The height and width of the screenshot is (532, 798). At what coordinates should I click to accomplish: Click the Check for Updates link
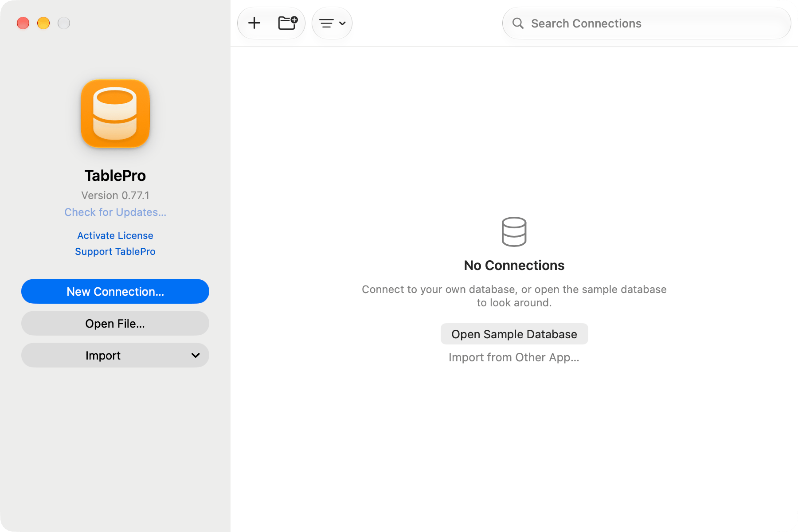[115, 212]
